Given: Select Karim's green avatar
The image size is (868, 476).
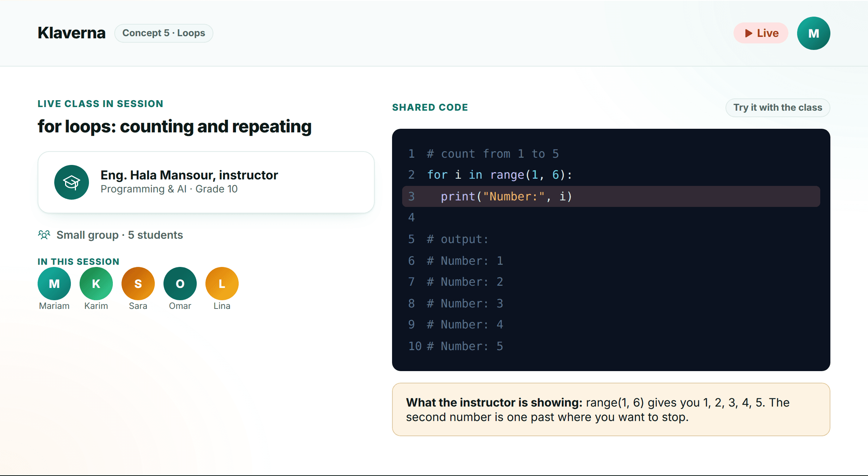Looking at the screenshot, I should (96, 284).
